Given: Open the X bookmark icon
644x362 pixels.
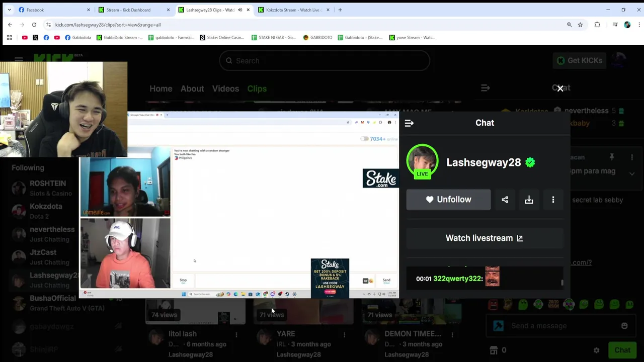Looking at the screenshot, I should [35, 37].
